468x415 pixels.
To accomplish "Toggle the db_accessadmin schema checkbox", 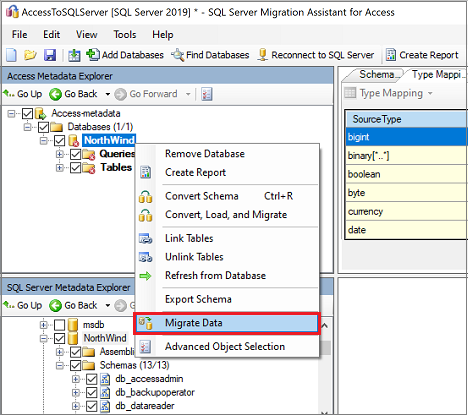I will pos(92,379).
